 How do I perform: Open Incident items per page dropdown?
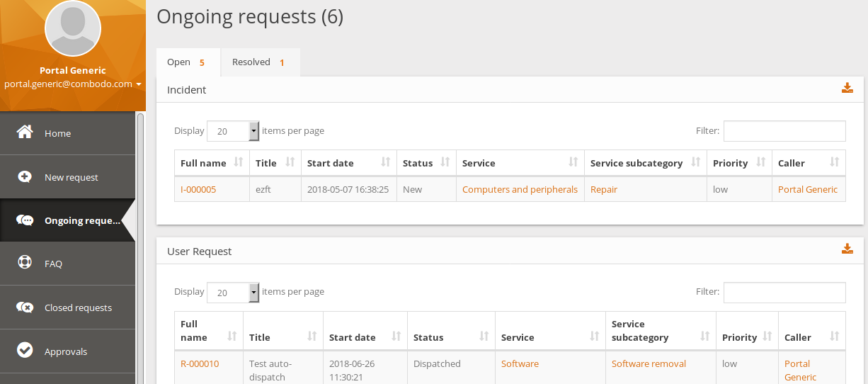[233, 131]
